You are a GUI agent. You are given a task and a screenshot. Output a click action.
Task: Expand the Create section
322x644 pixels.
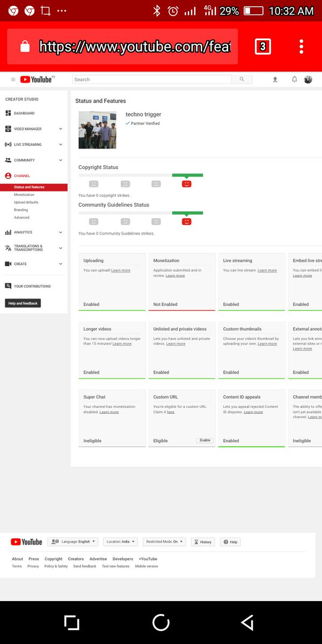[61, 264]
